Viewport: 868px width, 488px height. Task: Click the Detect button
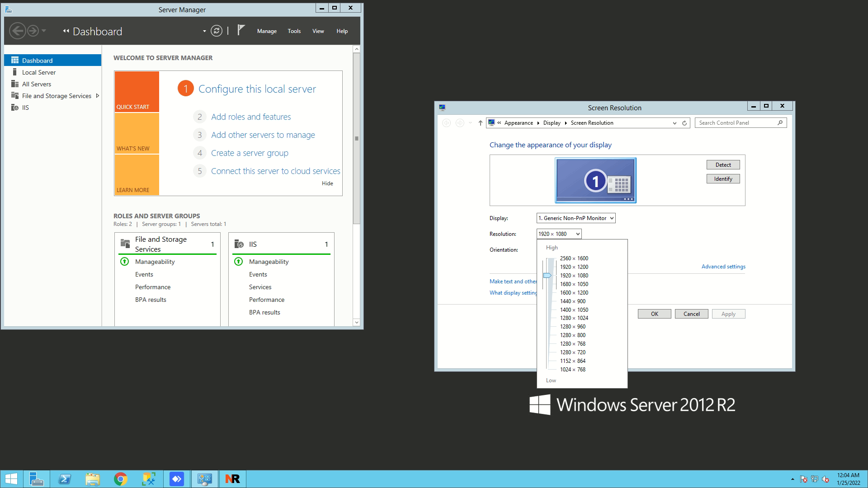(723, 165)
